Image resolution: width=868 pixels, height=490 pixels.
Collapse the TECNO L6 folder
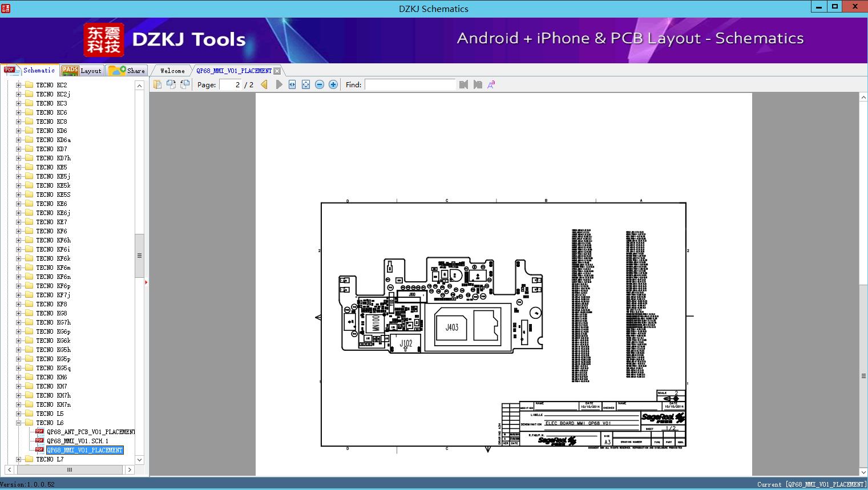point(18,423)
